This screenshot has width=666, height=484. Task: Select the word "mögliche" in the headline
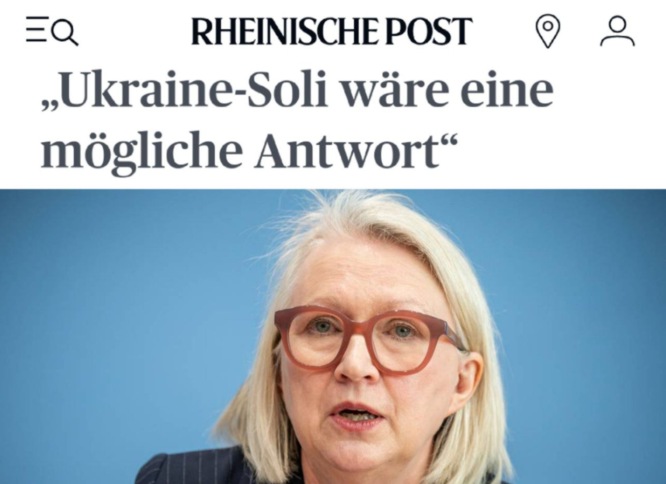142,152
